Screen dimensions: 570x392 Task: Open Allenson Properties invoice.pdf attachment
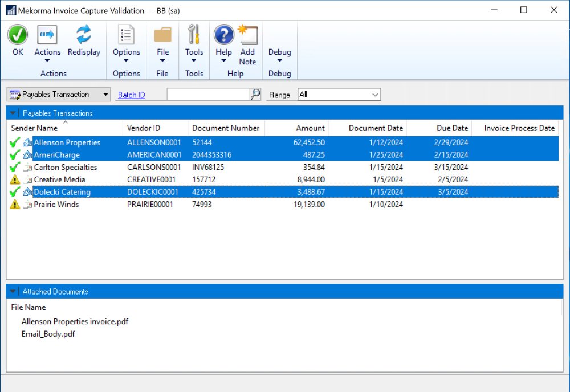[x=75, y=321]
